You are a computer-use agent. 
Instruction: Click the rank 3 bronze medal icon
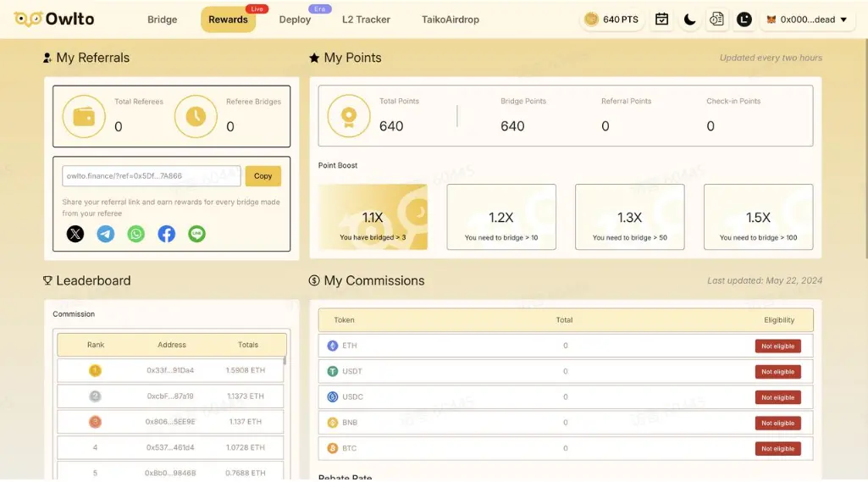95,422
